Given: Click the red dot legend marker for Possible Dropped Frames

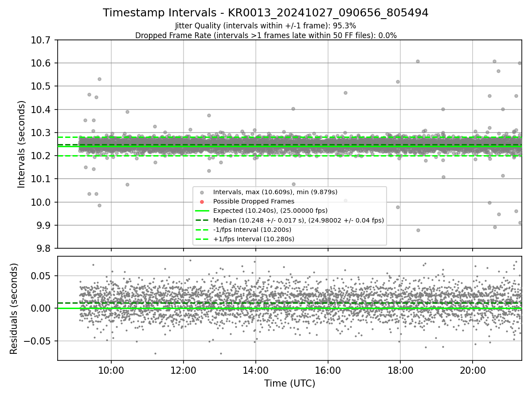Looking at the screenshot, I should tap(202, 202).
